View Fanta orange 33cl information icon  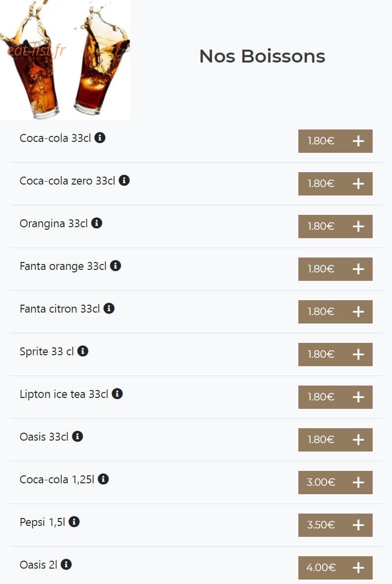[x=115, y=266]
